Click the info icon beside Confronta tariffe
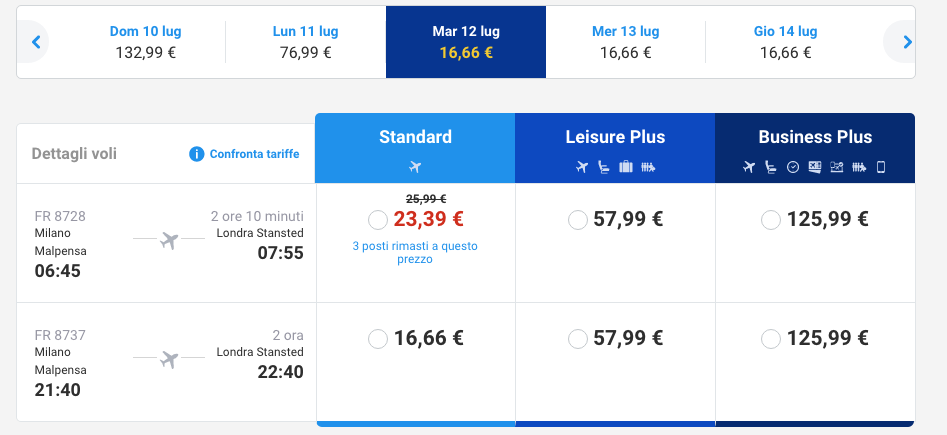This screenshot has width=947, height=435. pyautogui.click(x=197, y=154)
